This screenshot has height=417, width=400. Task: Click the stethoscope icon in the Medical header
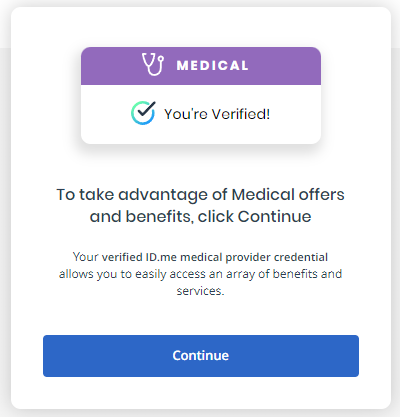coord(153,64)
